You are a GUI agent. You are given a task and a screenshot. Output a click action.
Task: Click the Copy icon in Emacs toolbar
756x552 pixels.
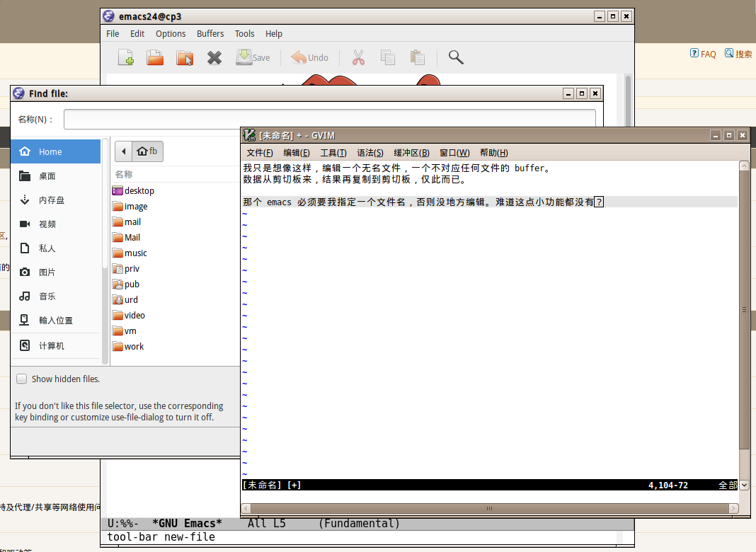pos(388,57)
